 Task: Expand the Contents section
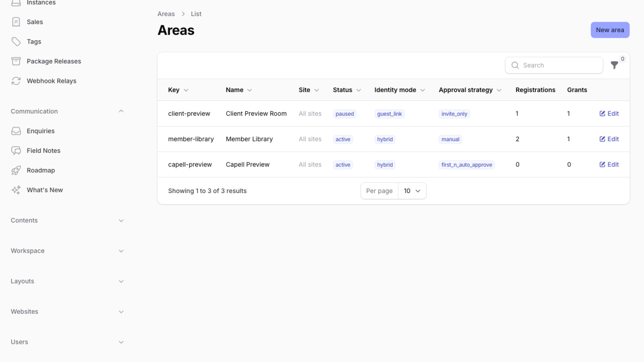(121, 221)
